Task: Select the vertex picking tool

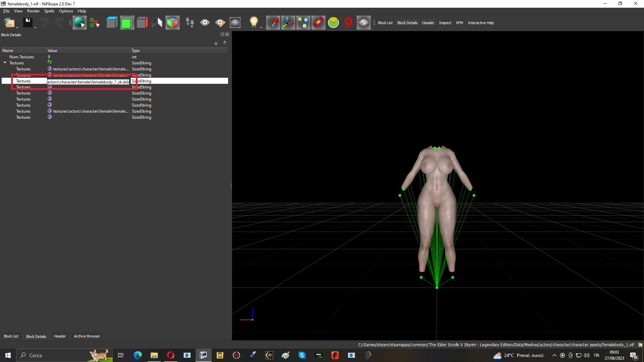Action: tap(95, 23)
